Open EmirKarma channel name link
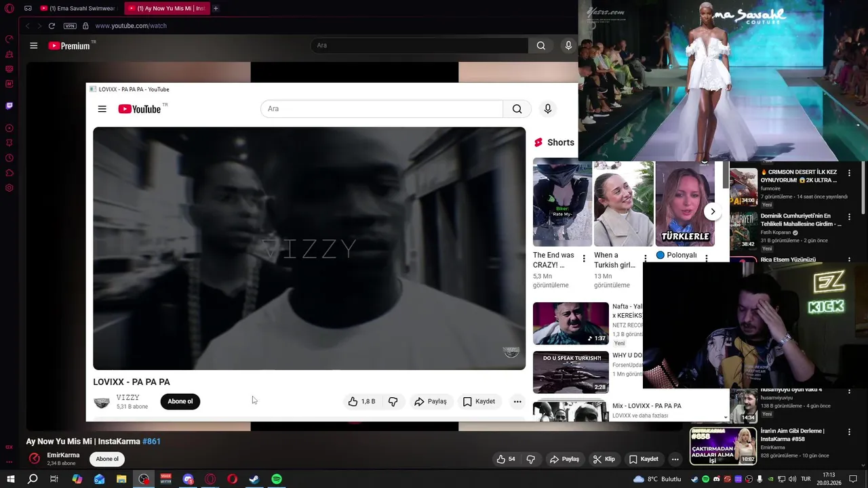868x488 pixels. pos(63,455)
